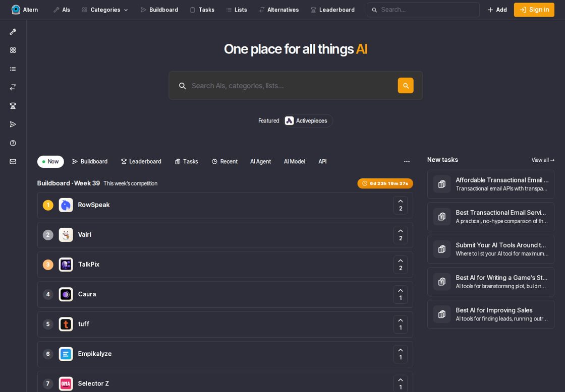Open Best AI for Writing a Game's Story task
The width and height of the screenshot is (565, 392).
pyautogui.click(x=491, y=282)
